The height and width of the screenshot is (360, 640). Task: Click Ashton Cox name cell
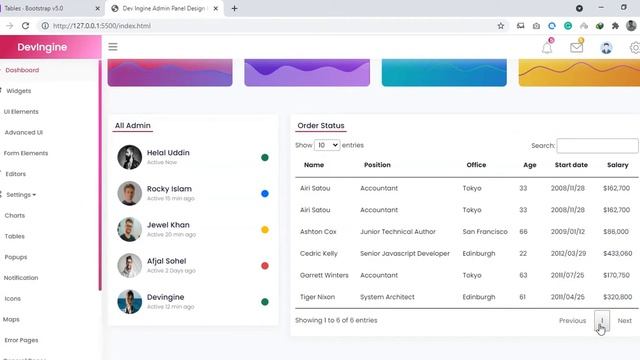pyautogui.click(x=318, y=232)
